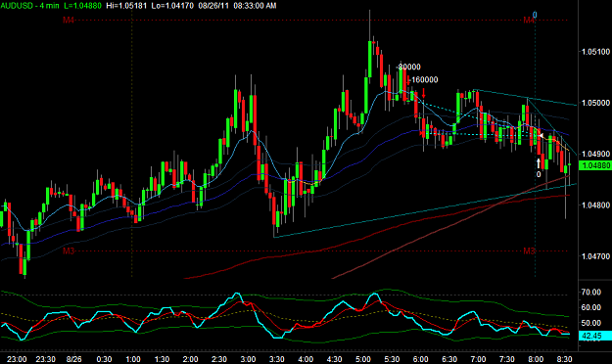Click the 7:30 time axis label

(507, 359)
